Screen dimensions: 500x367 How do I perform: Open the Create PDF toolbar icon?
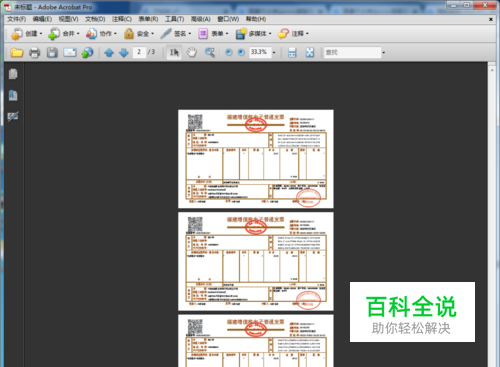(x=17, y=34)
